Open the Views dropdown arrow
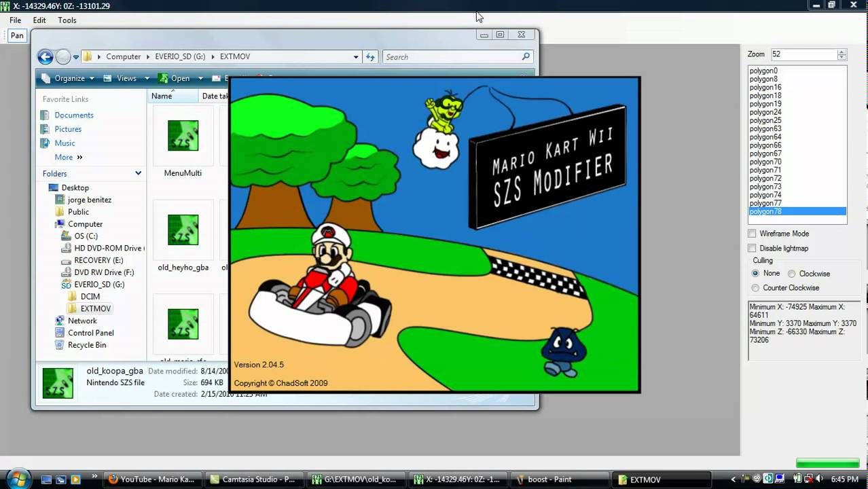868x489 pixels. tap(147, 79)
